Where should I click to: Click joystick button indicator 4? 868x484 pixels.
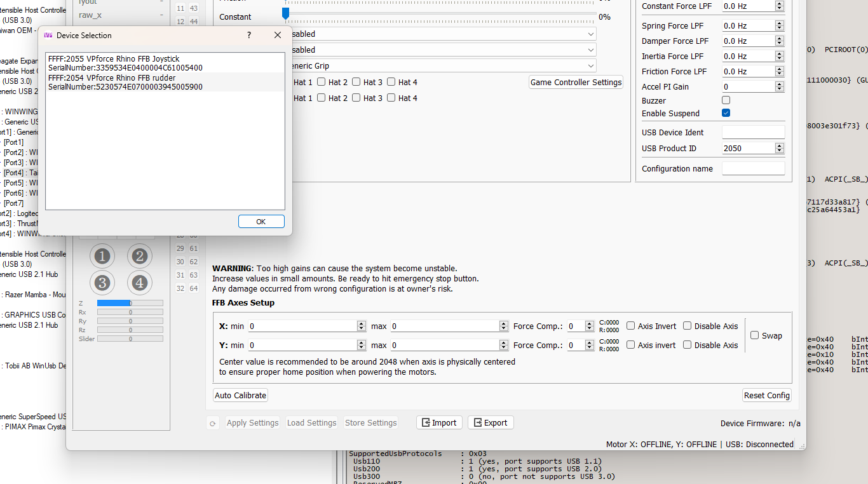pyautogui.click(x=140, y=283)
